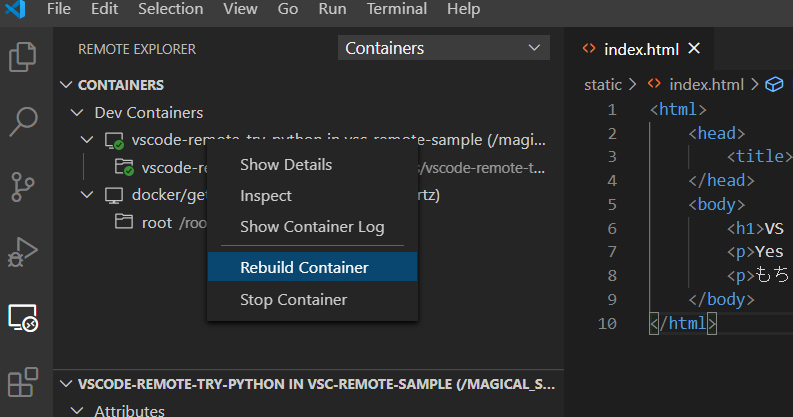Collapse the VSCODE-REMOTE-TRY-PYTHON details section
The image size is (793, 417).
66,384
